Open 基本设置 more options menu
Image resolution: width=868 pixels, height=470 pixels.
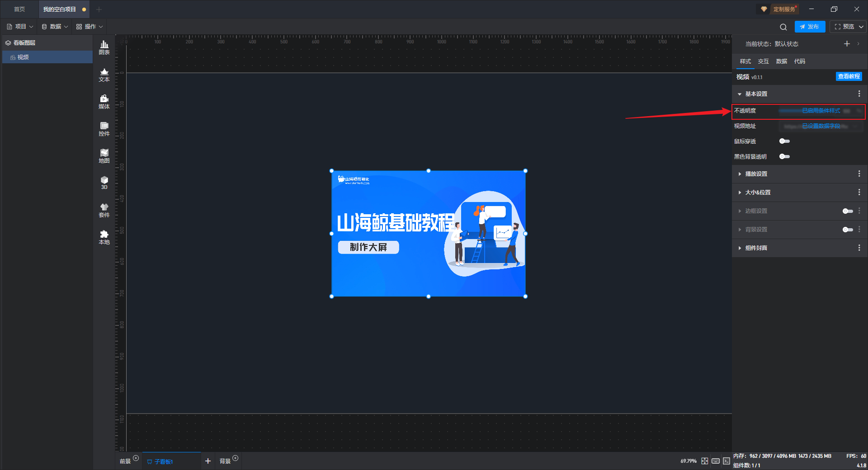click(x=859, y=94)
